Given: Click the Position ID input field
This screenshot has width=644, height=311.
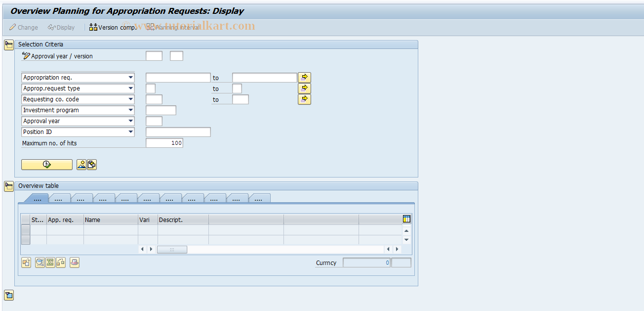Looking at the screenshot, I should [x=178, y=132].
